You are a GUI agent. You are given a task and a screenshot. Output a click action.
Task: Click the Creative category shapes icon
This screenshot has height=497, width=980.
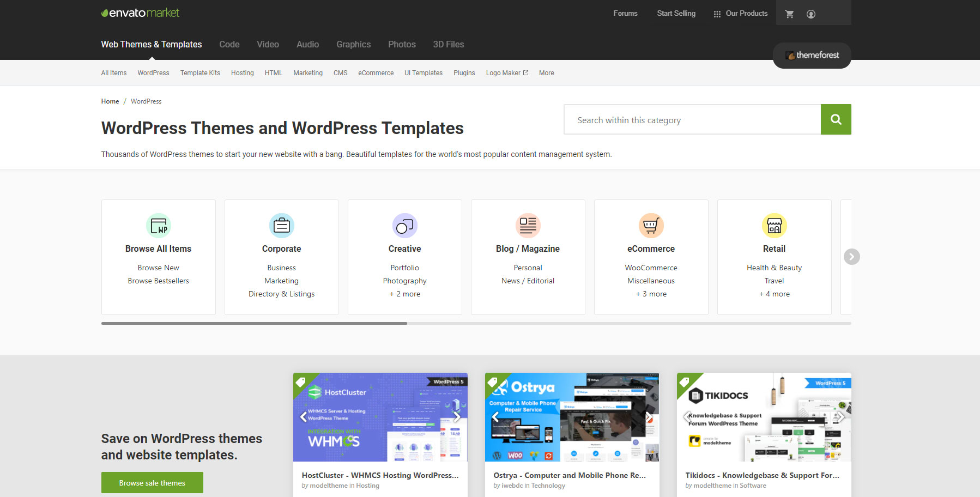point(404,226)
